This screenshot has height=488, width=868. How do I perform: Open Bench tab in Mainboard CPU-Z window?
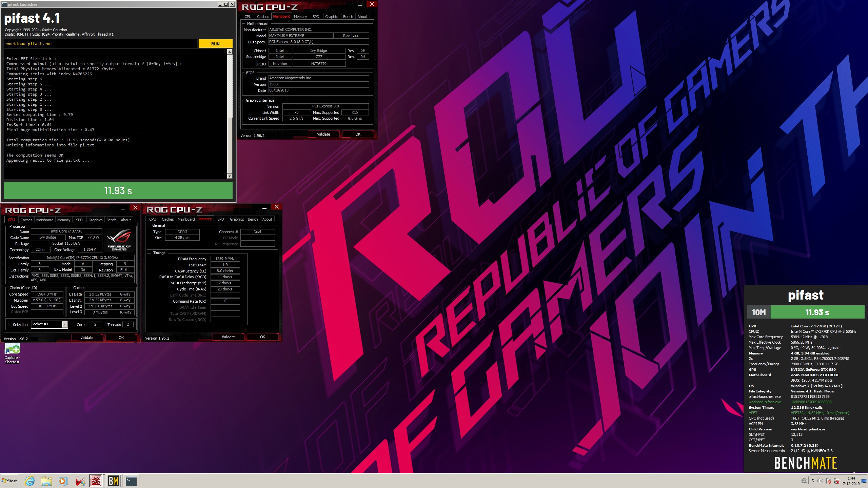tap(348, 16)
